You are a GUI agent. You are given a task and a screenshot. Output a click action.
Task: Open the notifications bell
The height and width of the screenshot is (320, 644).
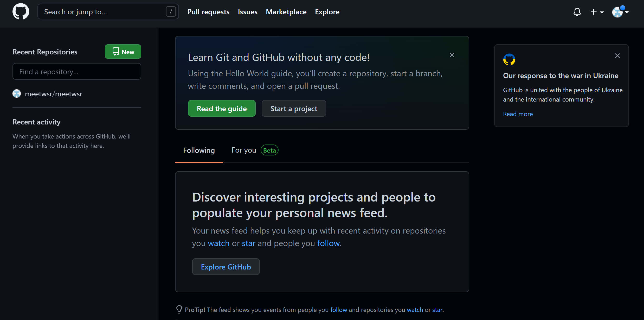(577, 12)
